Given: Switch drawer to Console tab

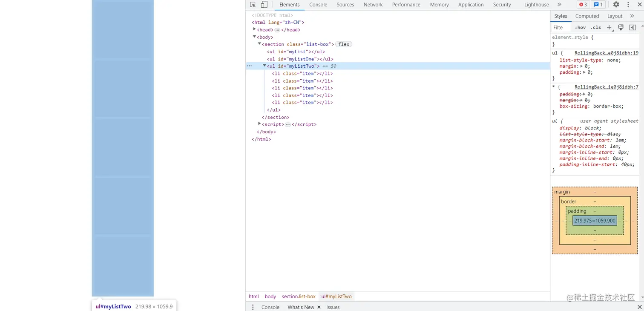Looking at the screenshot, I should click(270, 307).
